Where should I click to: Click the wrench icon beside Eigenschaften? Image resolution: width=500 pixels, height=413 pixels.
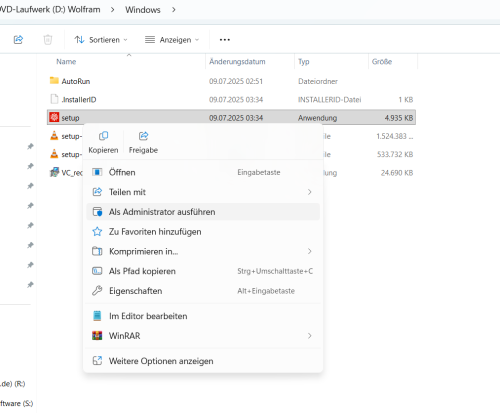tap(97, 291)
